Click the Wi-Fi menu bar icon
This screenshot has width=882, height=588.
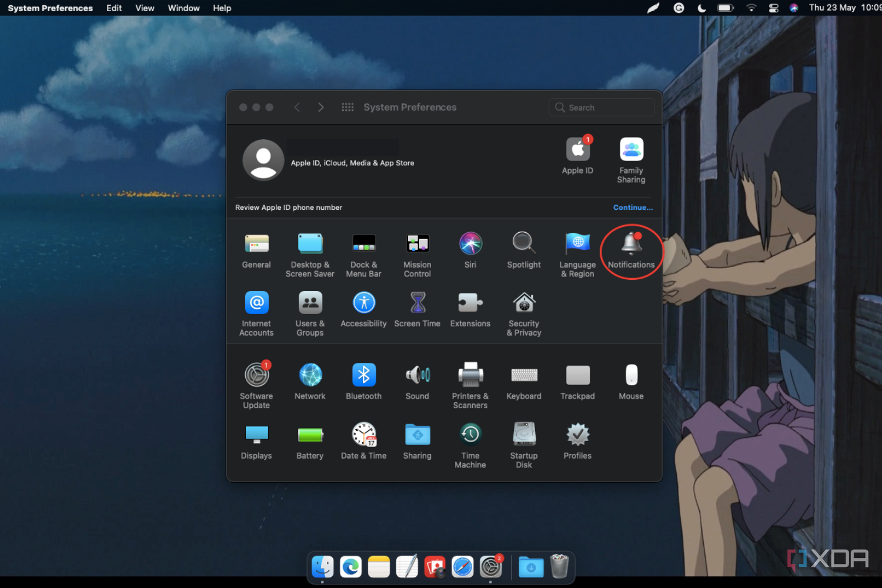tap(751, 8)
